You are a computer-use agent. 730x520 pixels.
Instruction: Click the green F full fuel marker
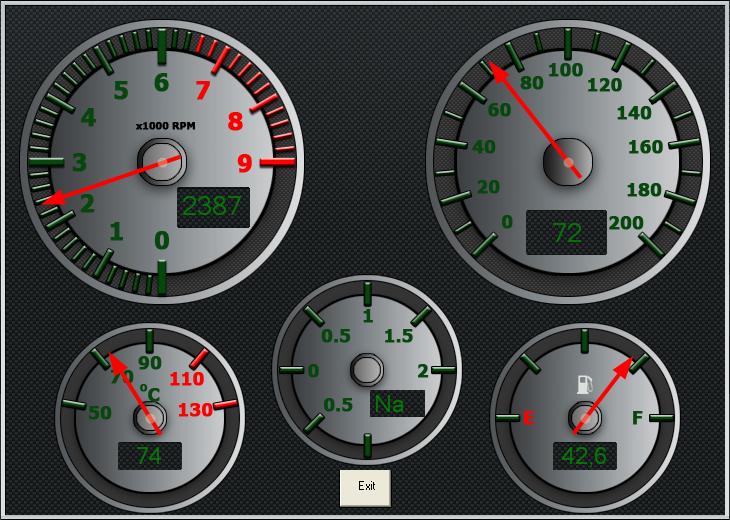[637, 417]
